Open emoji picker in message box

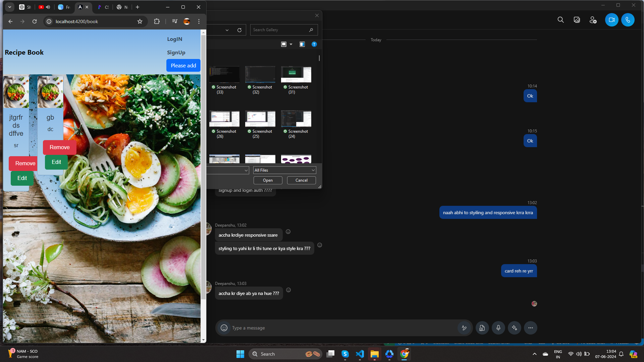[224, 328]
